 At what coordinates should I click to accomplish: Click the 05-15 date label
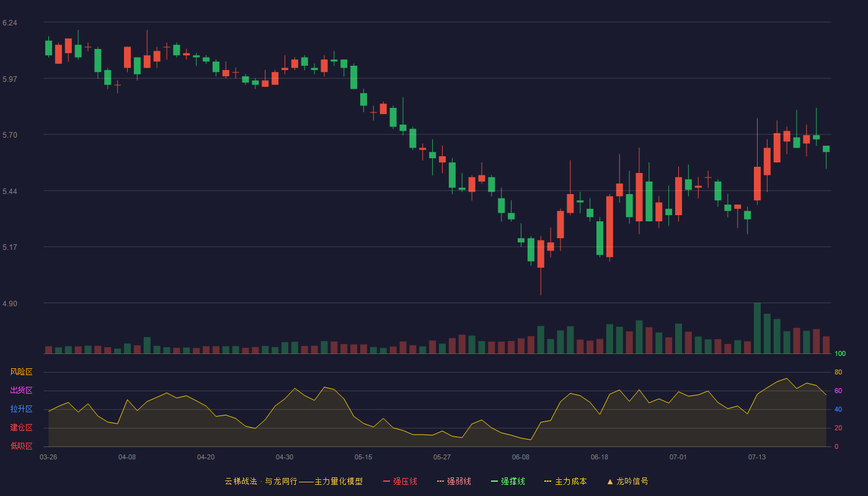pyautogui.click(x=363, y=457)
